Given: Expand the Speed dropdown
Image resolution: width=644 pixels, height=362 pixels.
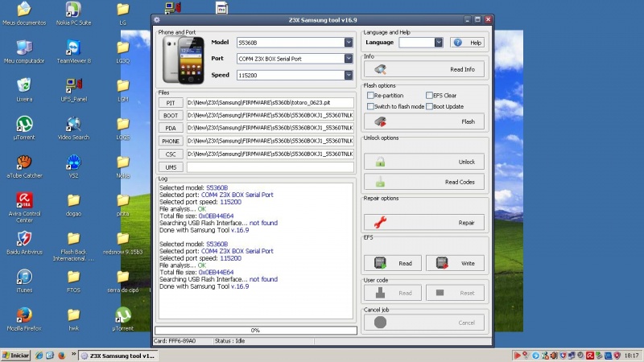Looking at the screenshot, I should click(349, 75).
